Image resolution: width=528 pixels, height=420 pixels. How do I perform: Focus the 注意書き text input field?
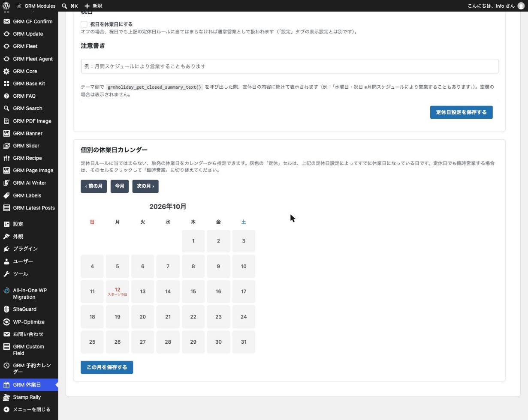290,66
